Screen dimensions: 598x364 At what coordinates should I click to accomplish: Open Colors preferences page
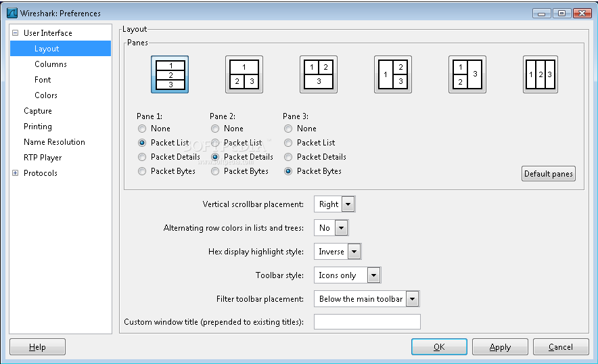(x=46, y=95)
